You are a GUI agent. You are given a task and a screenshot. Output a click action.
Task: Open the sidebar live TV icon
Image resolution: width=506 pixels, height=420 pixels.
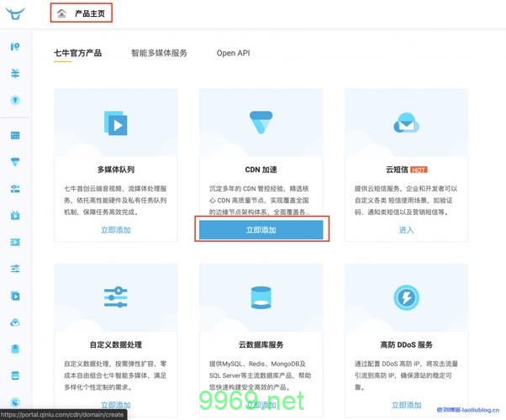(15, 215)
